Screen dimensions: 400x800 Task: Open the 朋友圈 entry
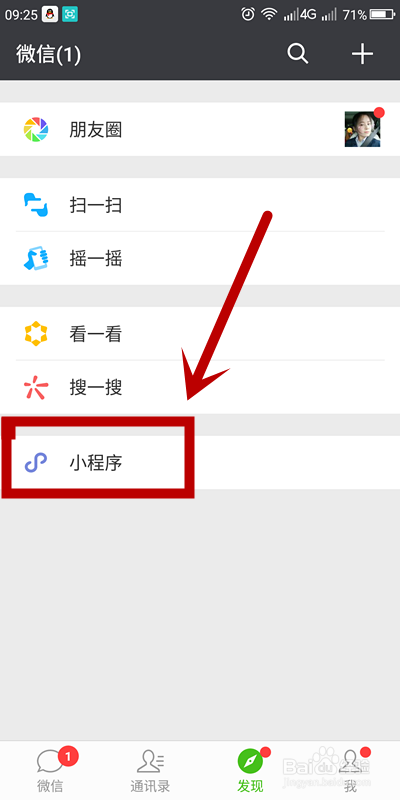coord(200,130)
